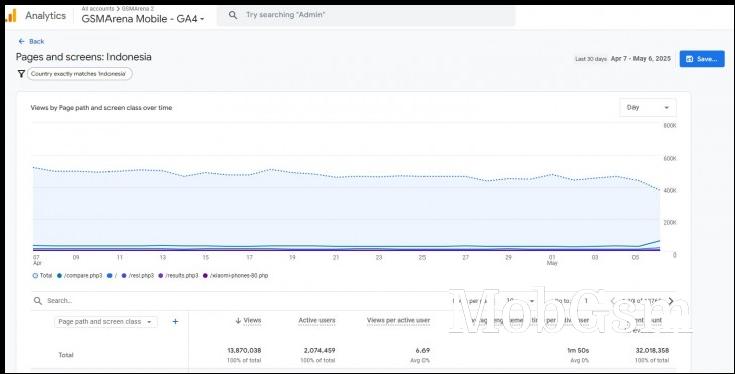Click the views per user value 6.69
This screenshot has width=735, height=374.
point(422,350)
